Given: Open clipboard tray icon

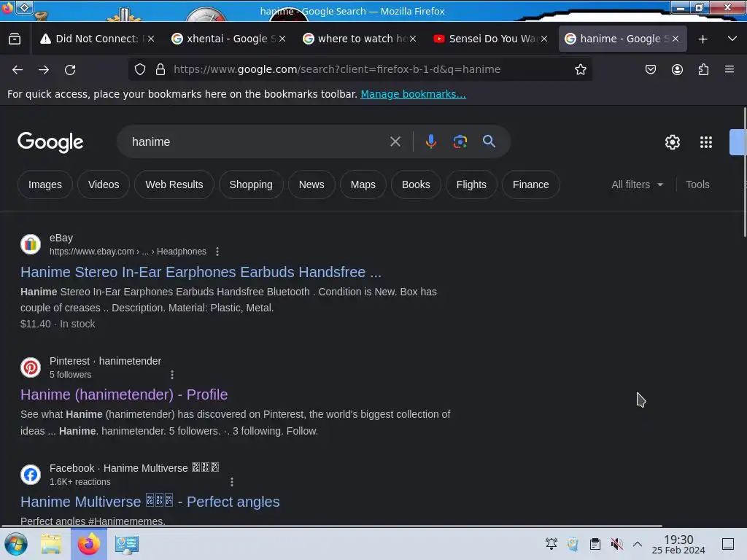Looking at the screenshot, I should pos(595,544).
